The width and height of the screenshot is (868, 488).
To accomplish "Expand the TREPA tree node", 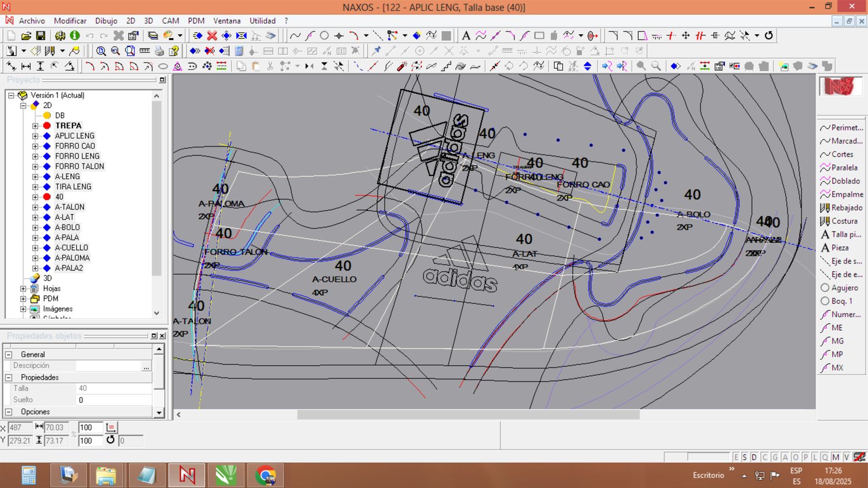I will click(35, 126).
